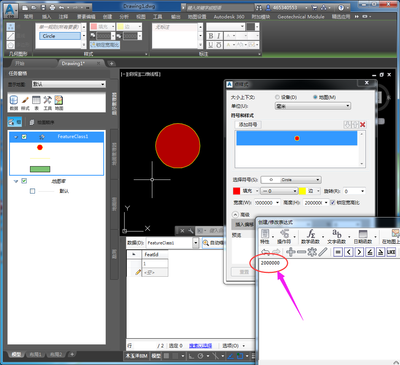This screenshot has height=365, width=400.
Task: Toggle Bold text formatting in ribbon
Action: click(x=211, y=36)
